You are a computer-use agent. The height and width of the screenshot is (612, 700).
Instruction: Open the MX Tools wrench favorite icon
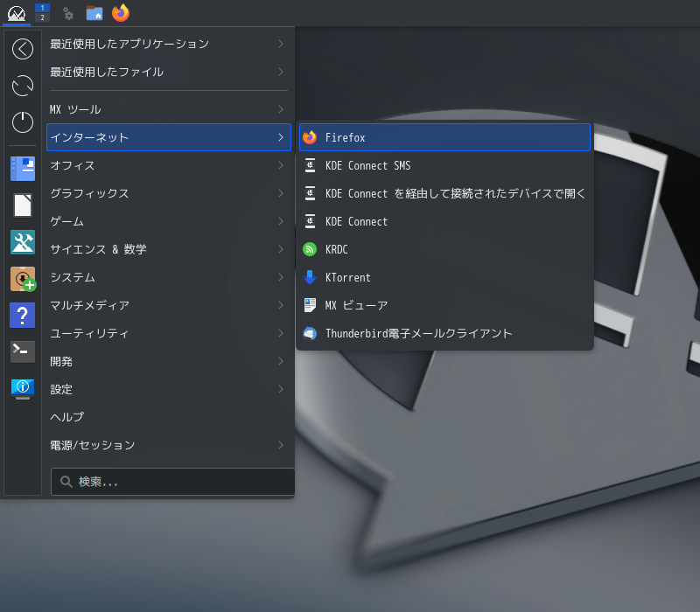click(x=23, y=242)
